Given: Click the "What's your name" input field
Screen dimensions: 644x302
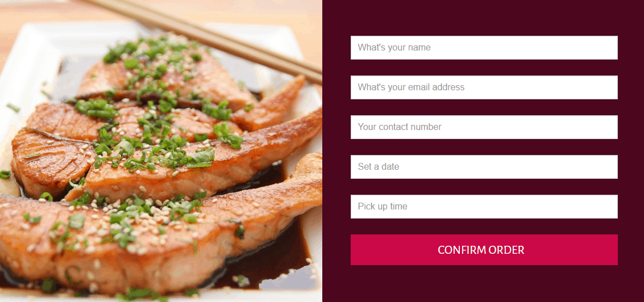Looking at the screenshot, I should (x=484, y=48).
